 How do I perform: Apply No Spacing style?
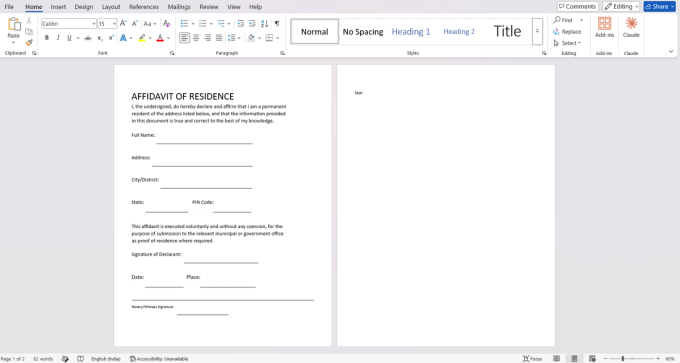click(x=363, y=32)
